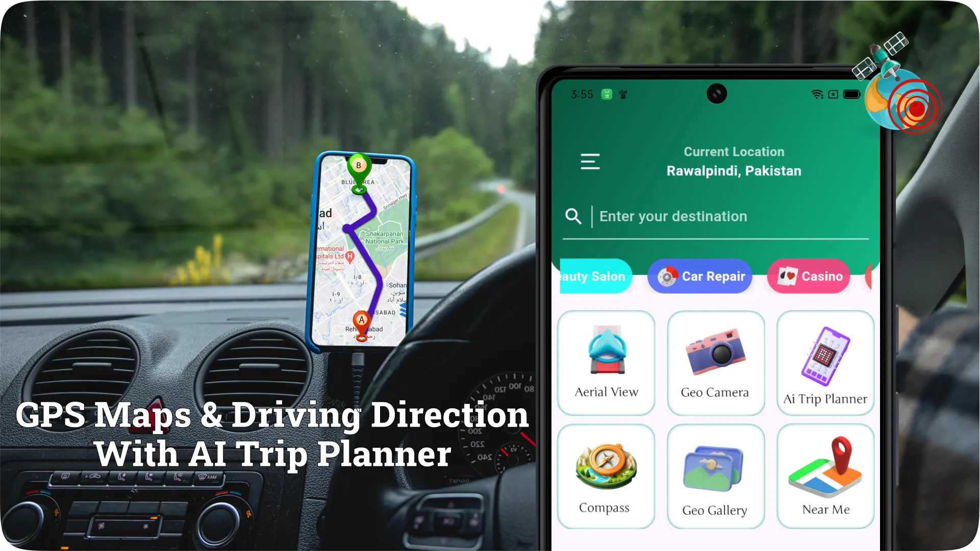980x551 pixels.
Task: Open the Car Repair category
Action: point(700,276)
